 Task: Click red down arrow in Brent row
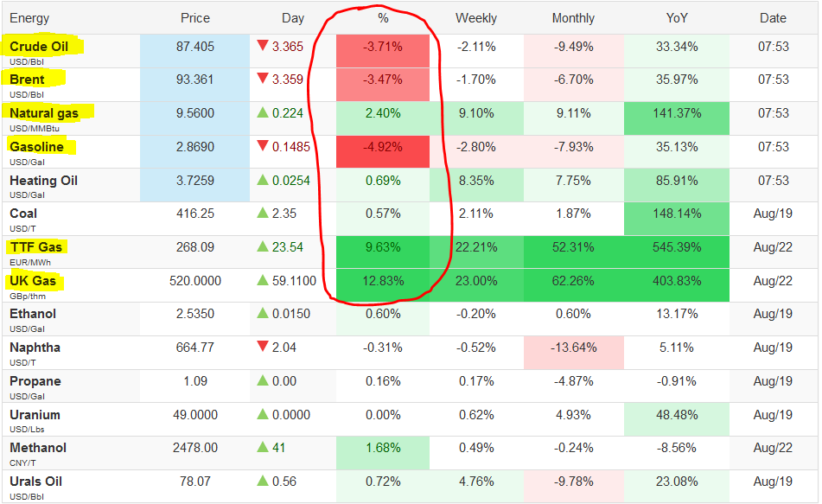click(263, 79)
